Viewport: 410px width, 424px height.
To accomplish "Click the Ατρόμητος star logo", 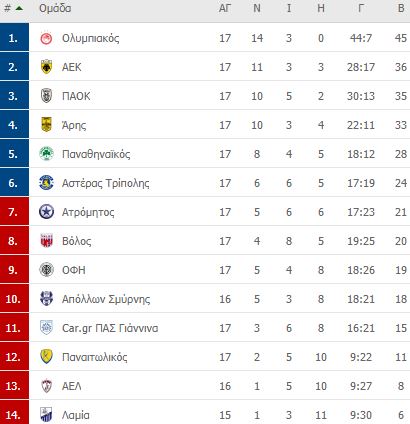I will [46, 212].
